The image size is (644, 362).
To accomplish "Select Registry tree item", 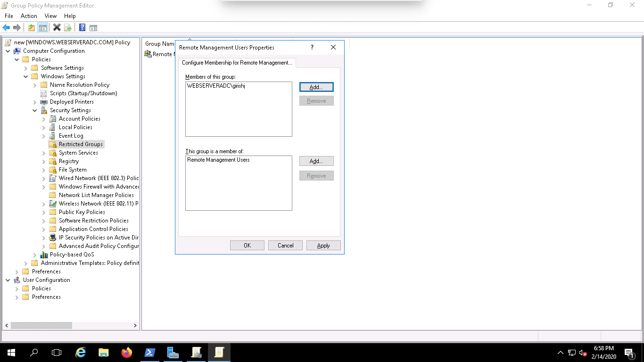I will [69, 161].
